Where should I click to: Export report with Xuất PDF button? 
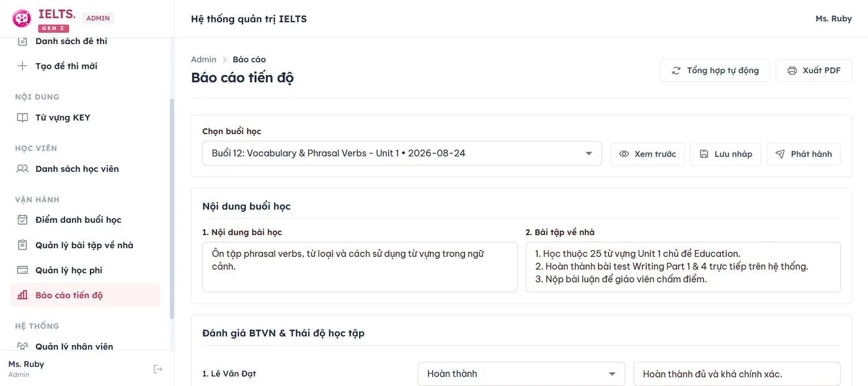[814, 71]
